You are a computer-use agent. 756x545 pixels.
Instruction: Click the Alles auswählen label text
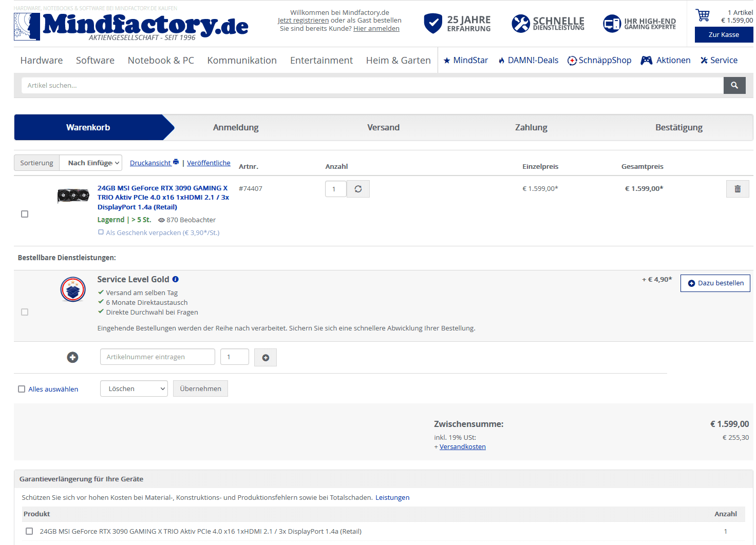tap(53, 390)
